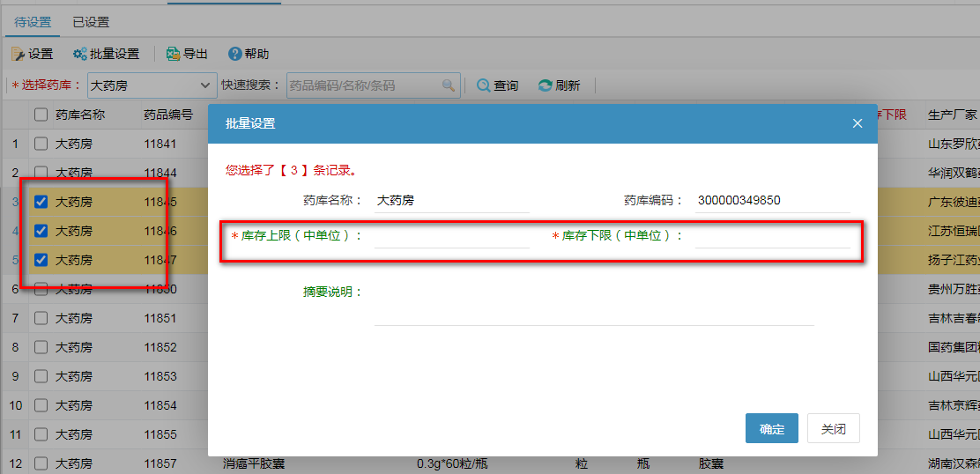The image size is (980, 474).
Task: Click the 生产厂家 column header
Action: (952, 115)
